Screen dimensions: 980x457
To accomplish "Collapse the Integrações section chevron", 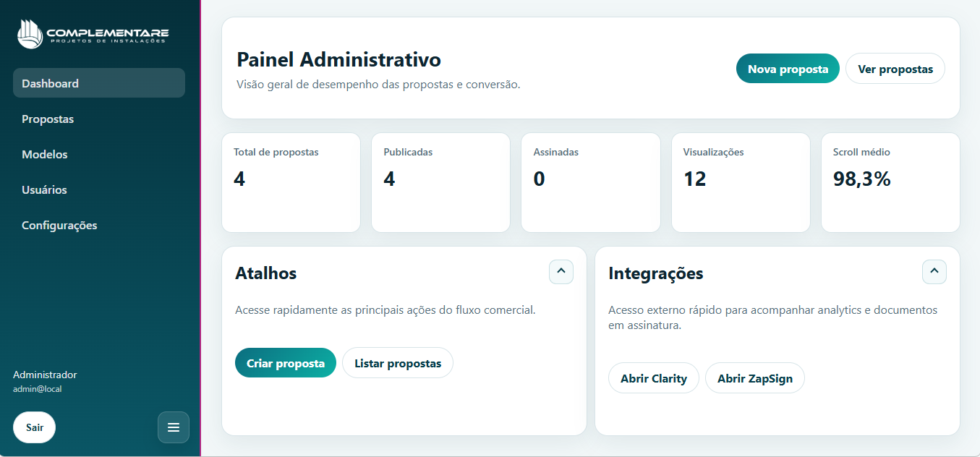I will [x=934, y=272].
